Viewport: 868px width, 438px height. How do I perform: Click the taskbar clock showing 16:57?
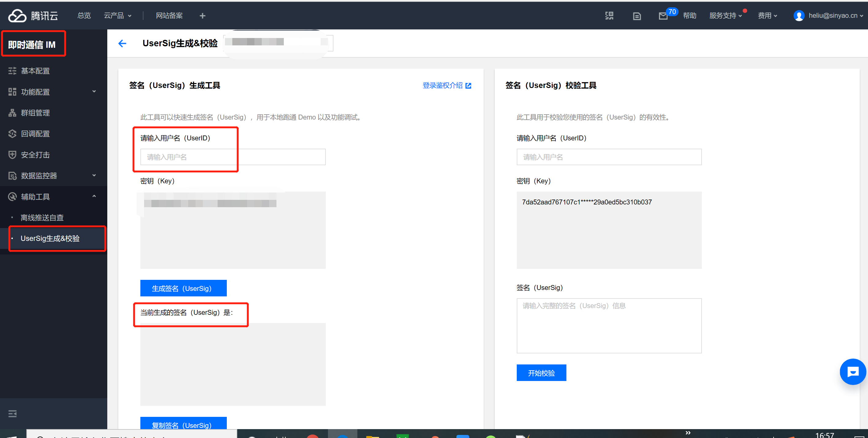coord(824,435)
